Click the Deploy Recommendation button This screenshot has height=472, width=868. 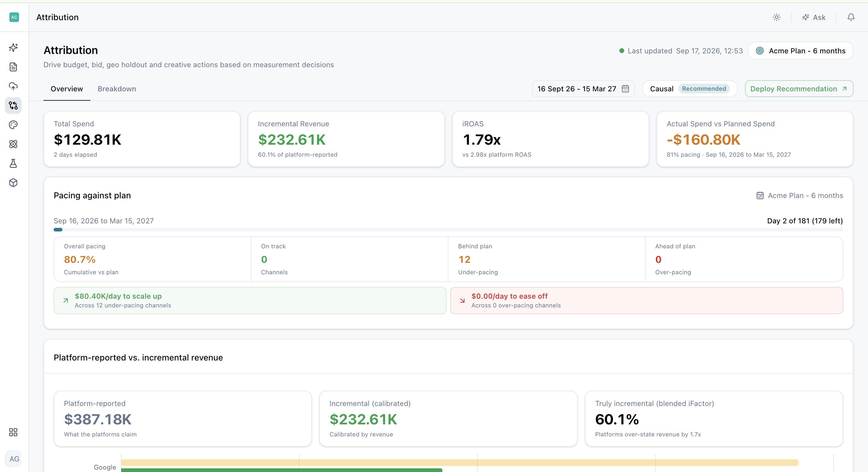point(799,89)
